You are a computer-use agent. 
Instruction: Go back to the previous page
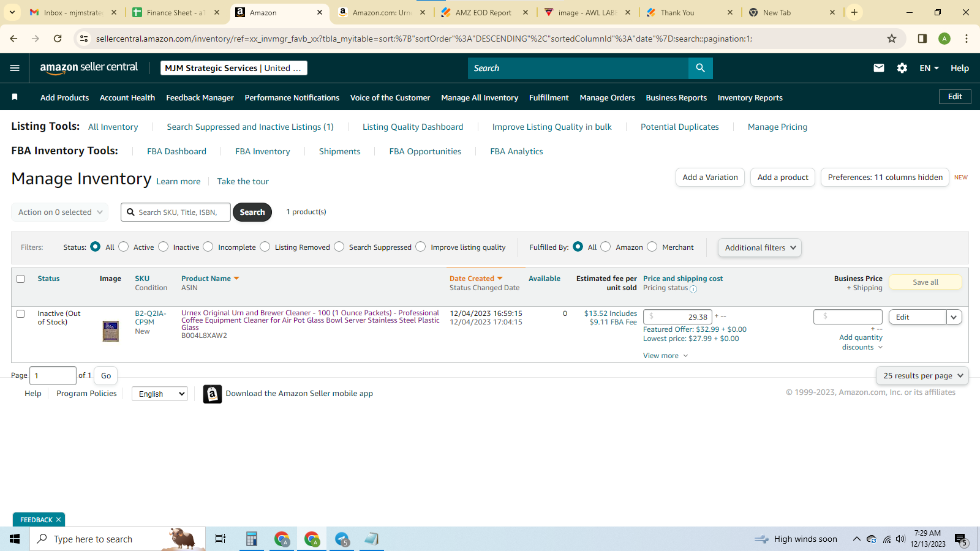point(13,39)
